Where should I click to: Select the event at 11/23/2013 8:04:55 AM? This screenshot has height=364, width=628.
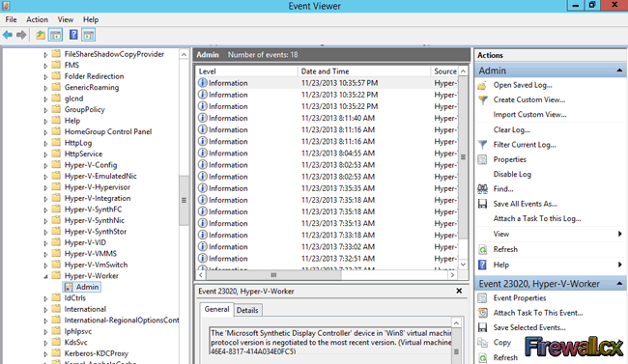coord(327,153)
